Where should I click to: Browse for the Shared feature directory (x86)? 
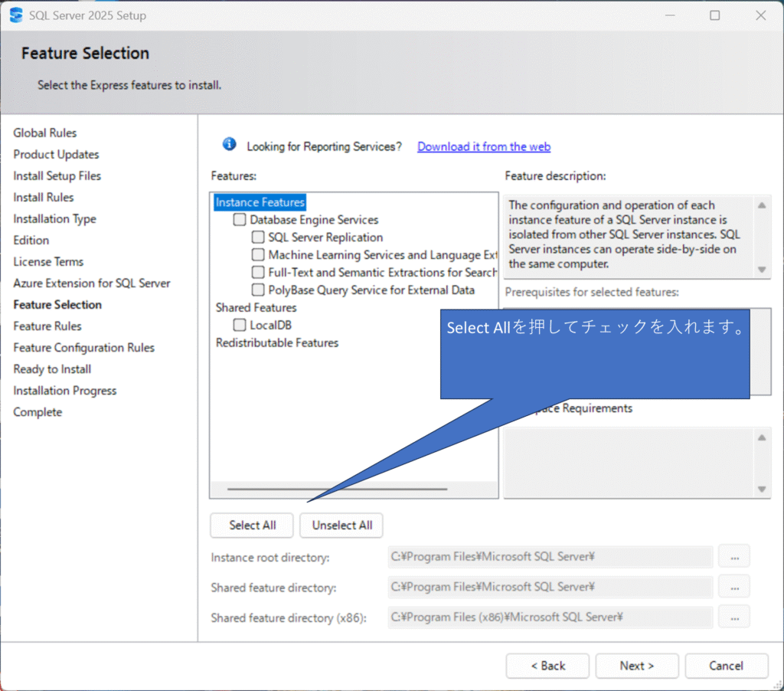tap(734, 617)
